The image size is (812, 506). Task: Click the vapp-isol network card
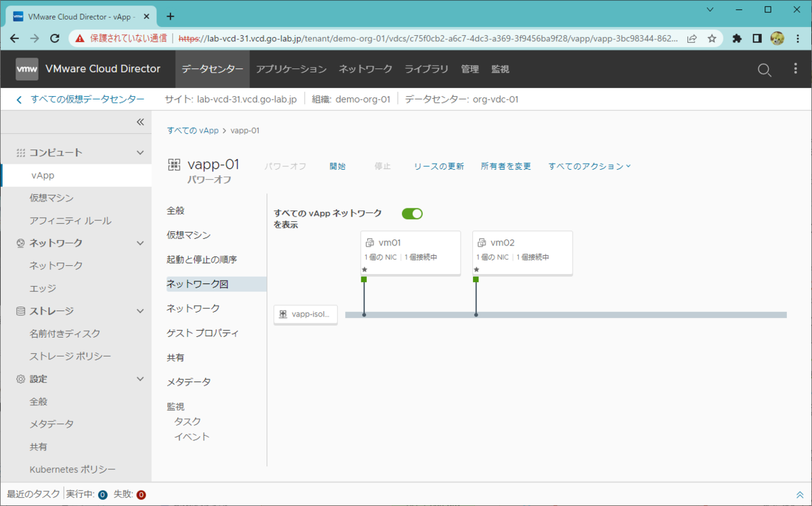pos(306,315)
